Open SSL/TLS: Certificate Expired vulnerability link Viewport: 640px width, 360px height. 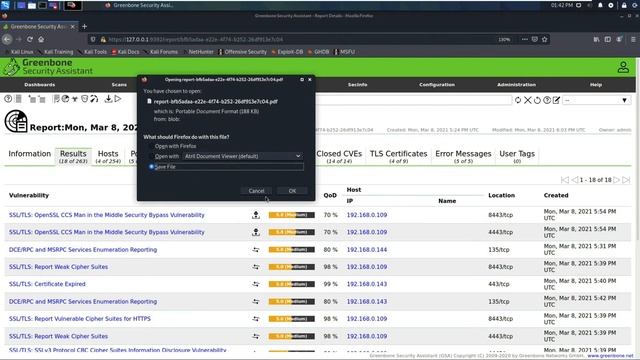tap(47, 284)
